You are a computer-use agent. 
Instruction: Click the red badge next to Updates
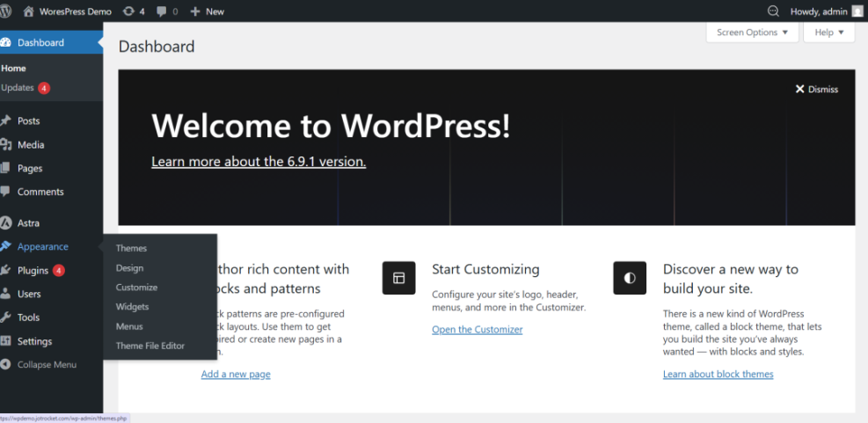pos(44,88)
